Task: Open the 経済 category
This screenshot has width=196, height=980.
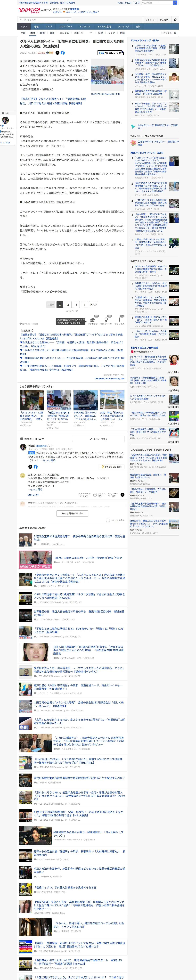Action: 52,33
